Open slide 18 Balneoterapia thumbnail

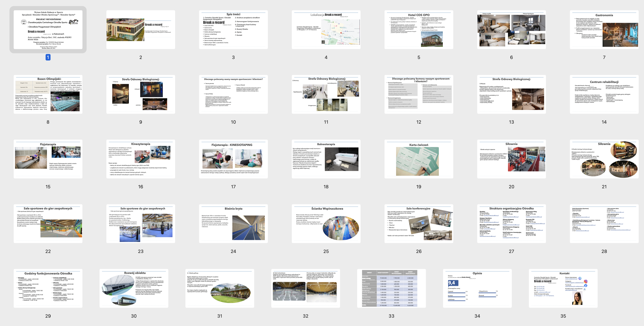point(326,159)
